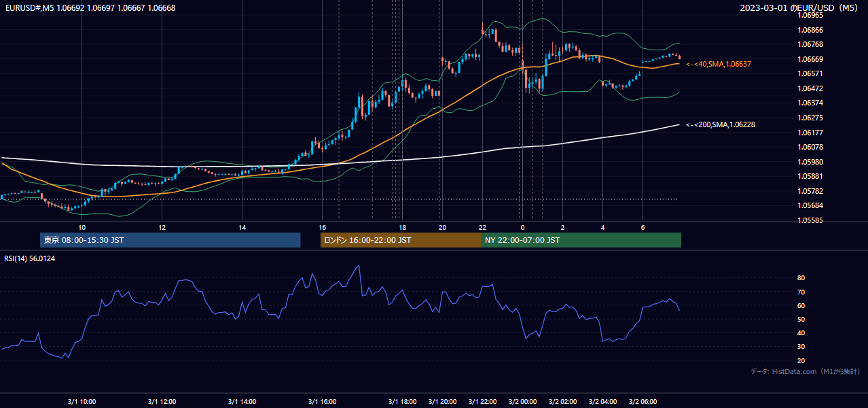Click the 40 SMA label 1.06637
This screenshot has width=868, height=408.
click(x=719, y=64)
